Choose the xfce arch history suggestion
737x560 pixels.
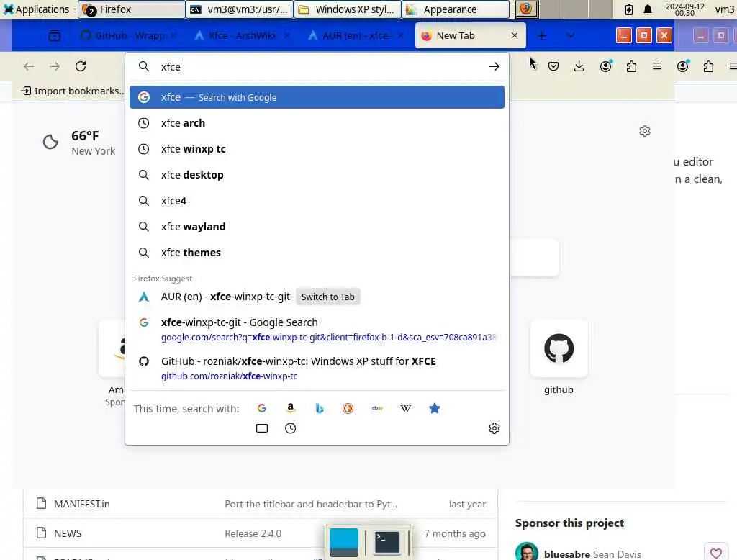click(317, 123)
